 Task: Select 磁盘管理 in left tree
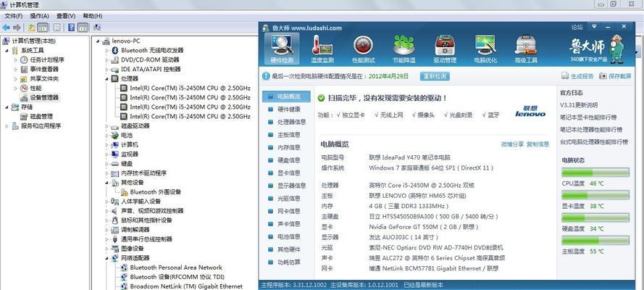pyautogui.click(x=41, y=116)
